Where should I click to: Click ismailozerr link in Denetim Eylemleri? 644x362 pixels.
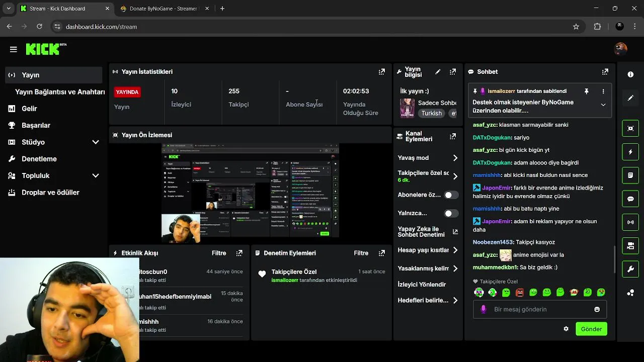(285, 280)
